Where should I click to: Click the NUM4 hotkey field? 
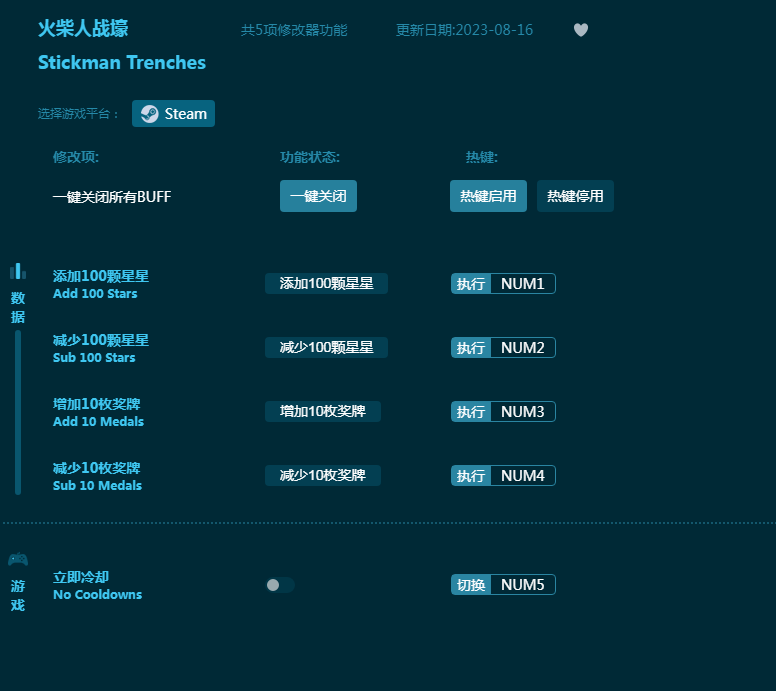[x=522, y=476]
